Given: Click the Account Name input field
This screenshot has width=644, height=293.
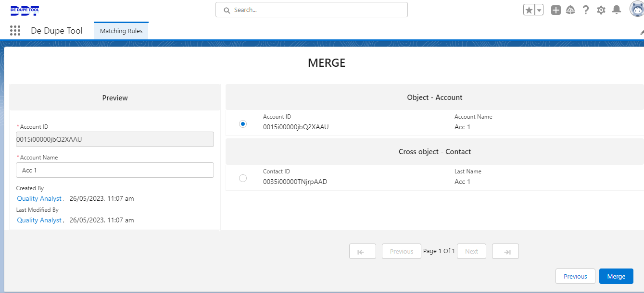Looking at the screenshot, I should pos(115,170).
